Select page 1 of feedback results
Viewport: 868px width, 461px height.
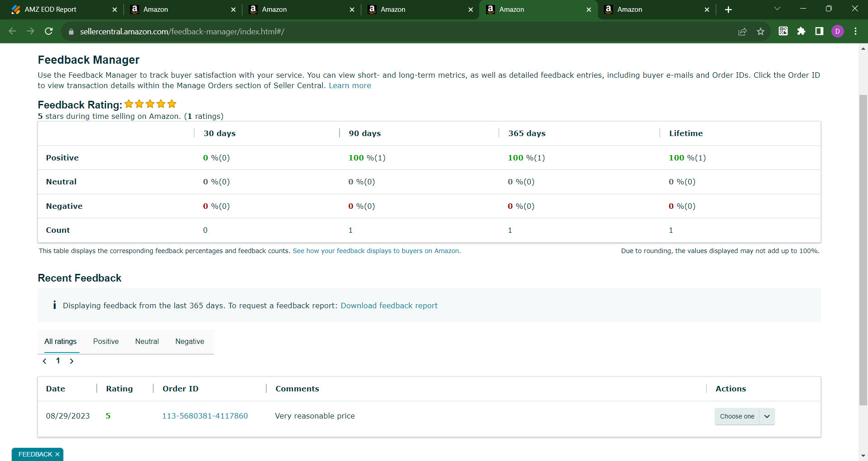[58, 361]
